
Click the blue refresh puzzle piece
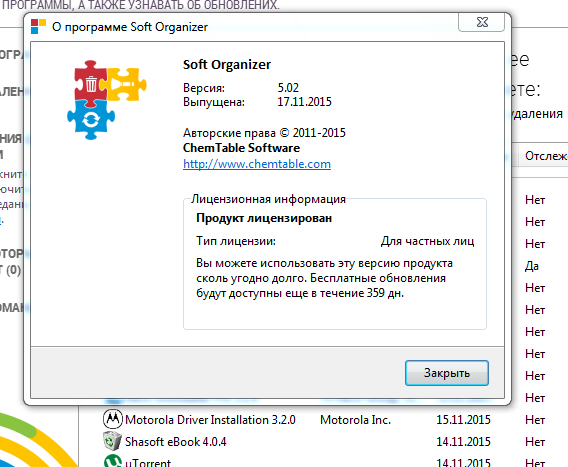91,120
